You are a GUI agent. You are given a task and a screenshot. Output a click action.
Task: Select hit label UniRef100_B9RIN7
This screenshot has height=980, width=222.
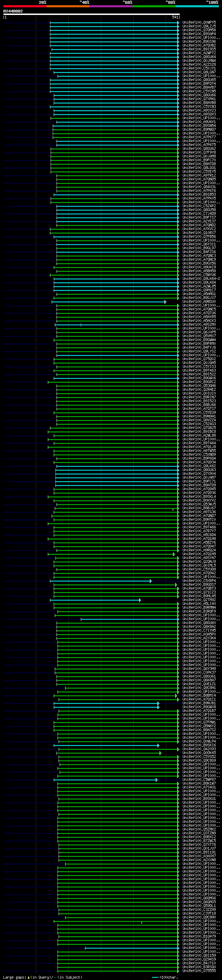click(x=199, y=397)
